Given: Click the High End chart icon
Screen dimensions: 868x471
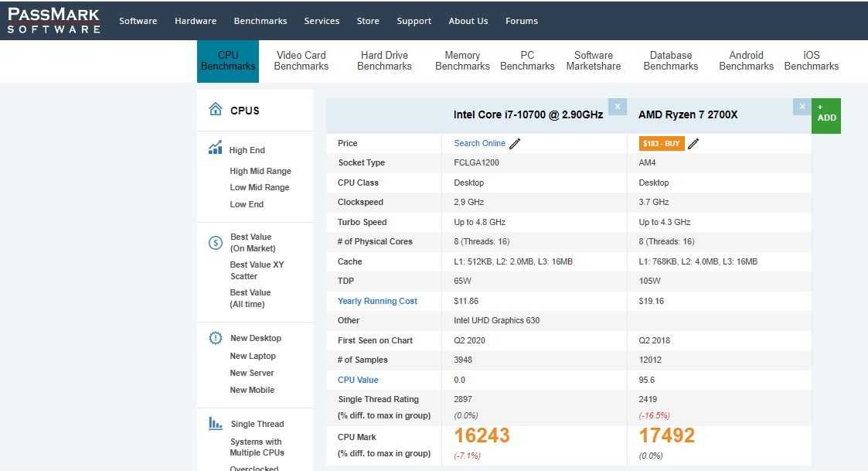Looking at the screenshot, I should click(x=215, y=148).
